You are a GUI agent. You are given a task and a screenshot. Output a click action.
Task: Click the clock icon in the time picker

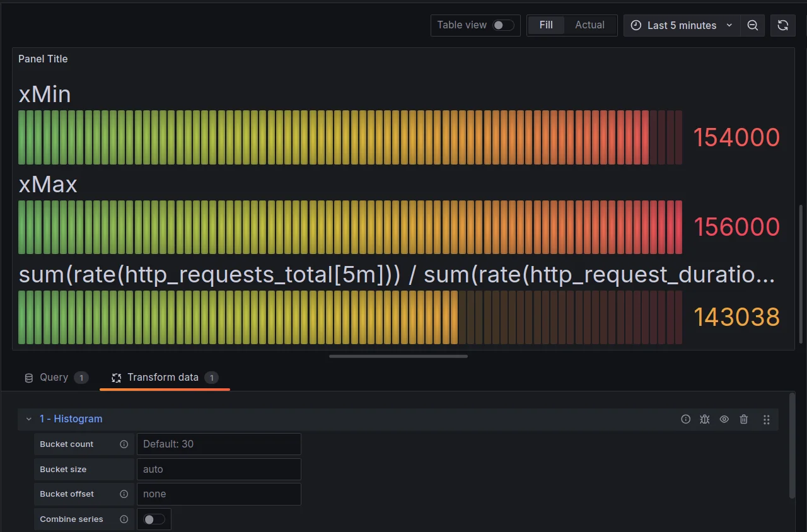tap(636, 25)
